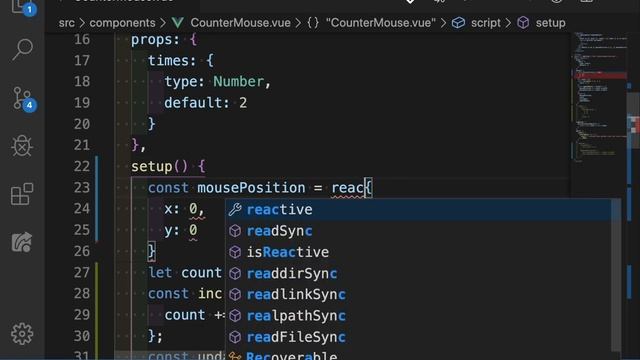This screenshot has height=360, width=640.
Task: Select the setup breadcrumb
Action: (x=551, y=23)
